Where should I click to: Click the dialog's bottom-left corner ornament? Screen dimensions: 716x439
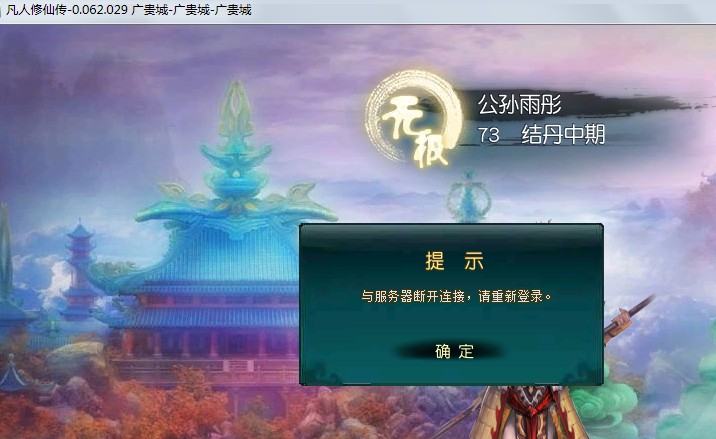coord(320,372)
